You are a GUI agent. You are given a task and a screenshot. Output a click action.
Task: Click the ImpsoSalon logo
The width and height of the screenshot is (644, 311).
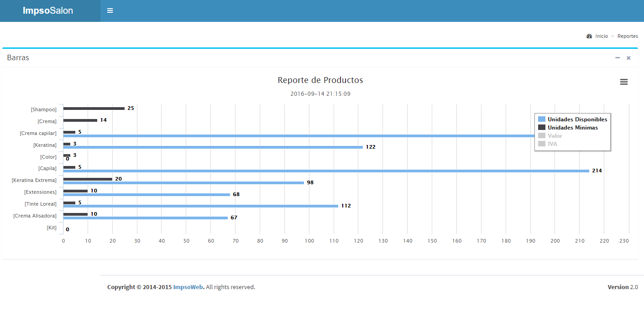48,11
